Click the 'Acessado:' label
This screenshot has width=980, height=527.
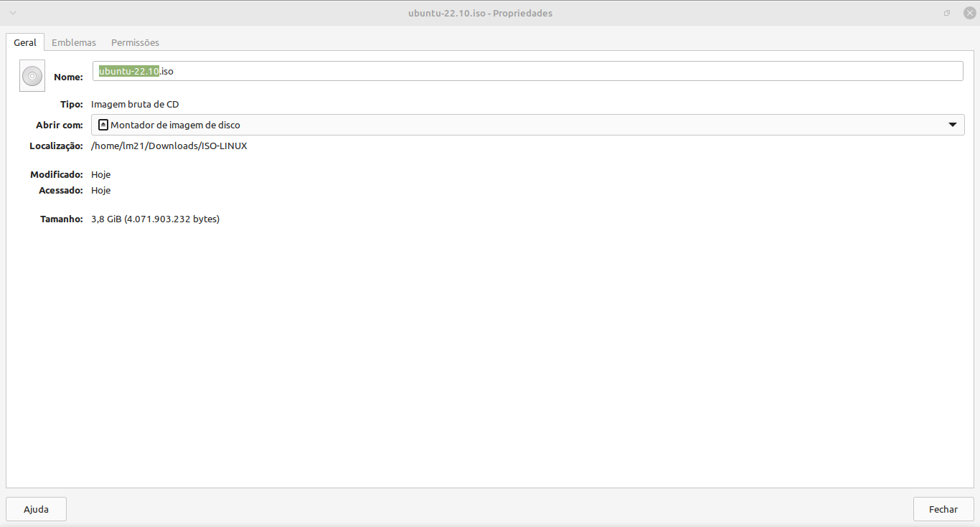point(61,190)
